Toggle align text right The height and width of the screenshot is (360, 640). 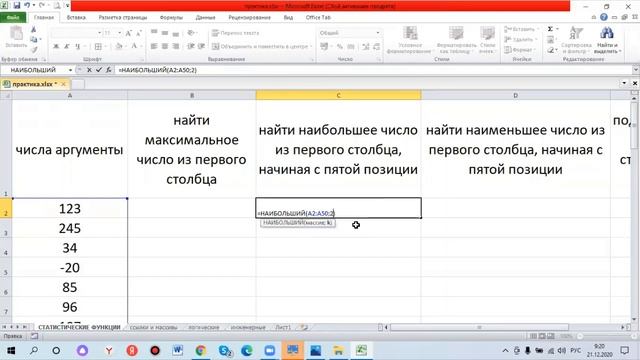point(176,47)
